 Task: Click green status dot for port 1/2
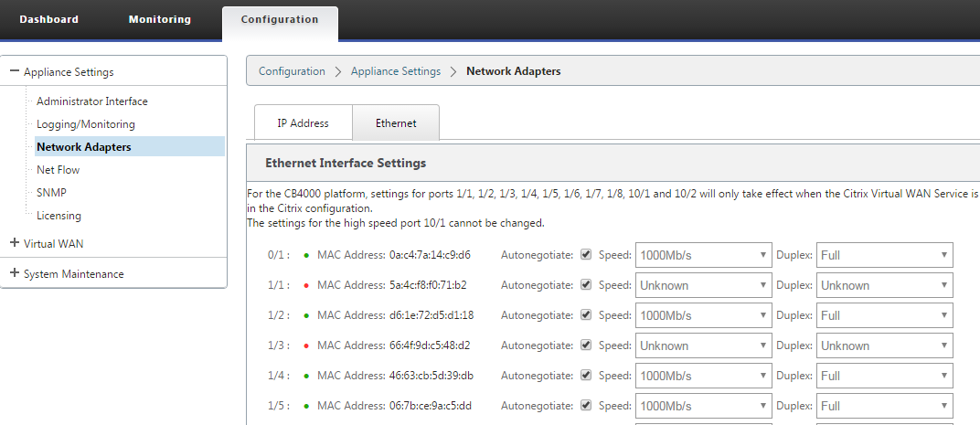[x=306, y=315]
